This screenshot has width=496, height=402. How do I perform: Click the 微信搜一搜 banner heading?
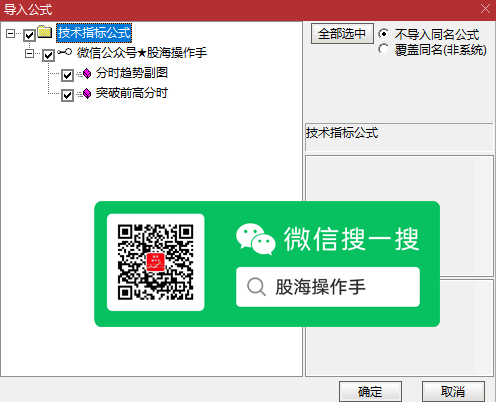[x=351, y=239]
